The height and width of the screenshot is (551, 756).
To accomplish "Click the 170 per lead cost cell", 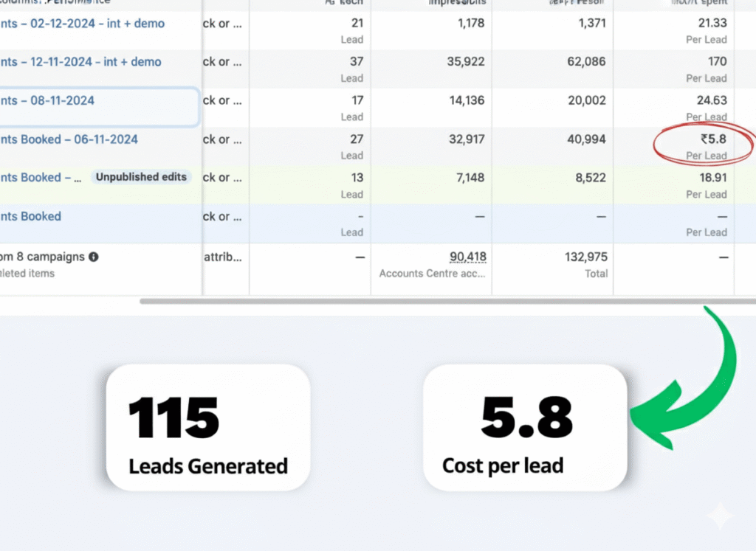I will pyautogui.click(x=716, y=62).
